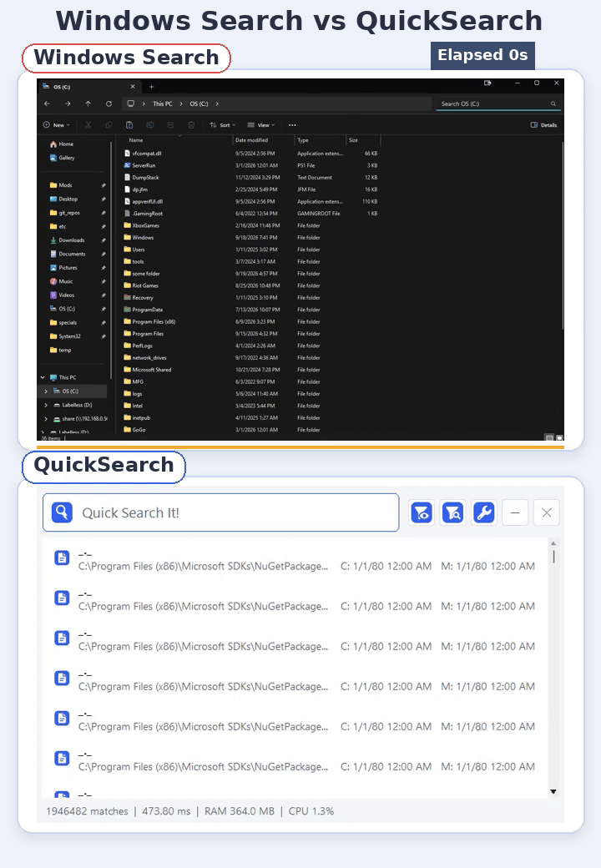Open QuickSearch settings wrench icon
The width and height of the screenshot is (601, 868).
[484, 512]
